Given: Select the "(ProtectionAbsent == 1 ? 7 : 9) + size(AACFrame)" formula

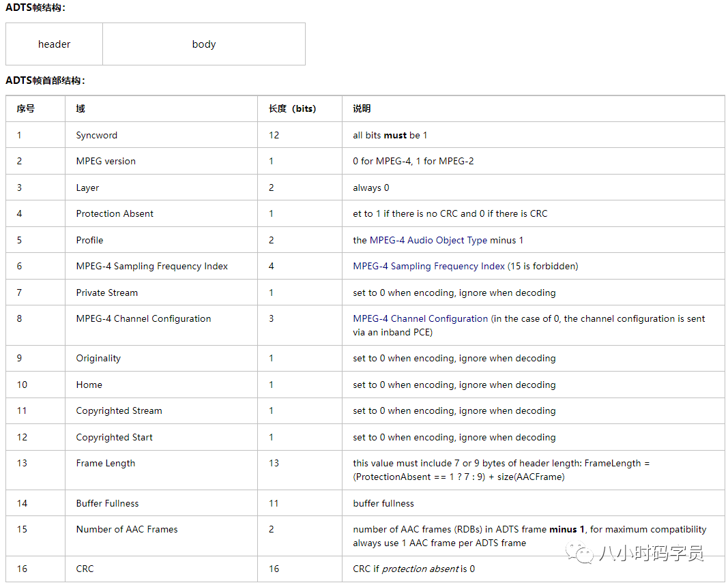Looking at the screenshot, I should pos(458,477).
